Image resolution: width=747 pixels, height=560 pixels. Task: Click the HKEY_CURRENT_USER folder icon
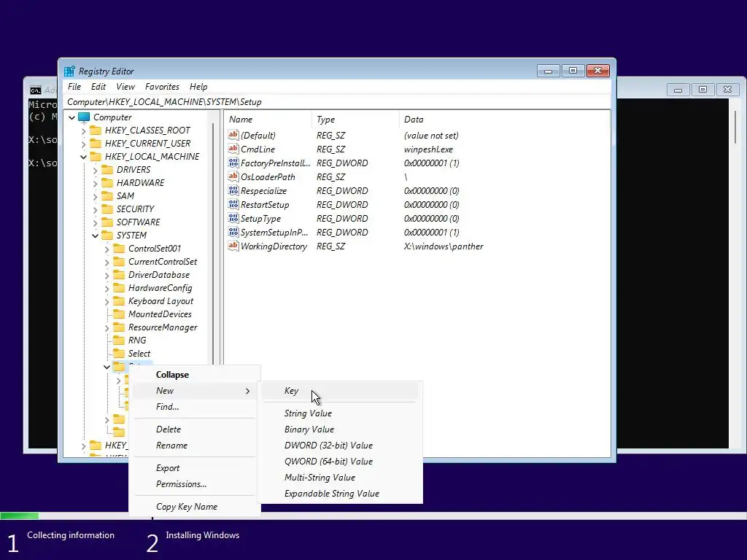pos(96,144)
